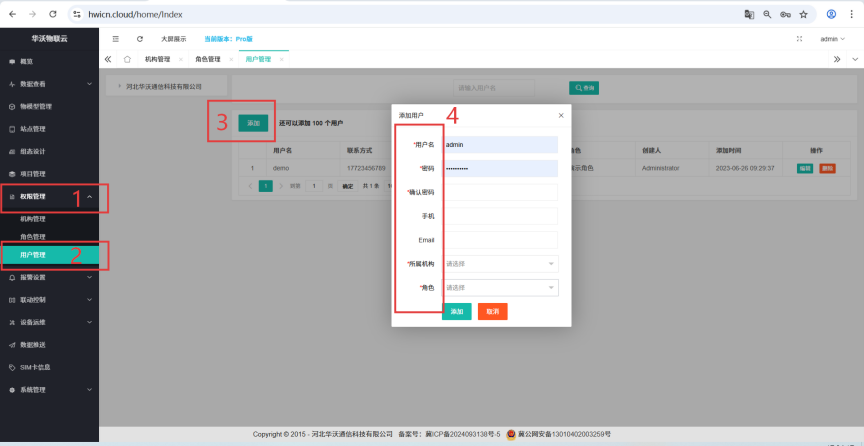This screenshot has width=864, height=446.
Task: Open the admin user dropdown menu
Action: [x=832, y=39]
